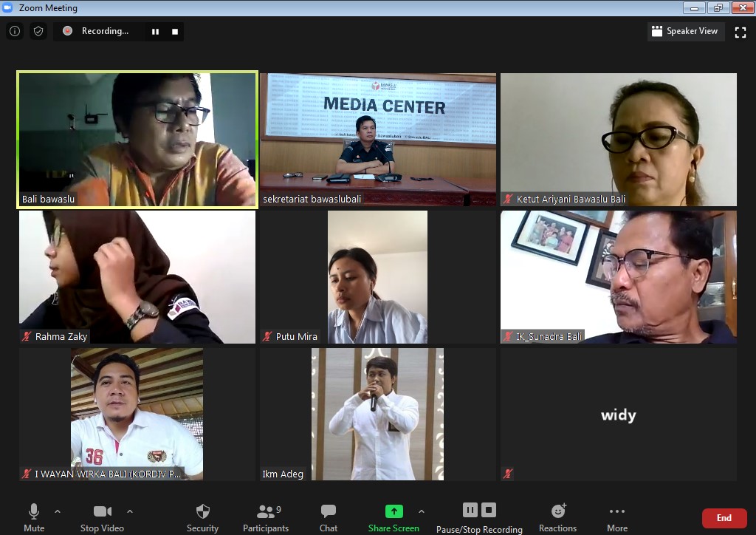Open the Participants panel

[266, 517]
